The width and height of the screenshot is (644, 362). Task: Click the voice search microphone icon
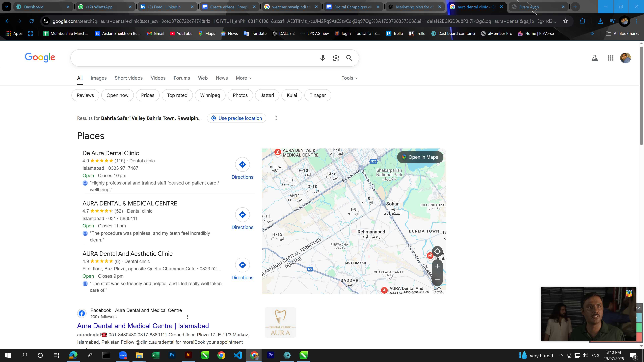(x=323, y=58)
